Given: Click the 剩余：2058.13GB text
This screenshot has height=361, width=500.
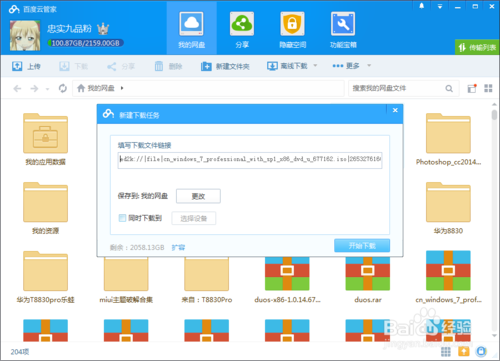Looking at the screenshot, I should pyautogui.click(x=137, y=247).
